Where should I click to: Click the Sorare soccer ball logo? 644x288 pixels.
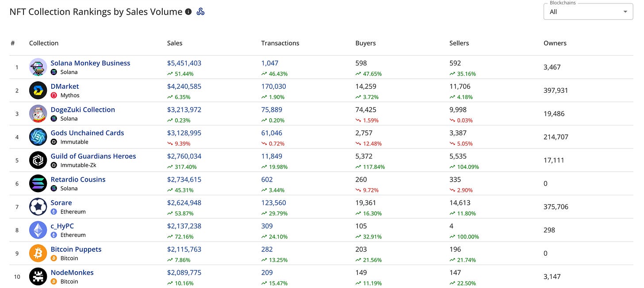(x=38, y=207)
